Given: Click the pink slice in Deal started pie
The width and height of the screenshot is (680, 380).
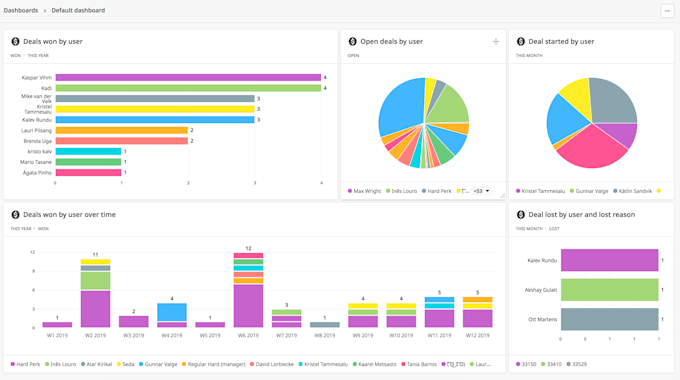Looking at the screenshot, I should 592,147.
